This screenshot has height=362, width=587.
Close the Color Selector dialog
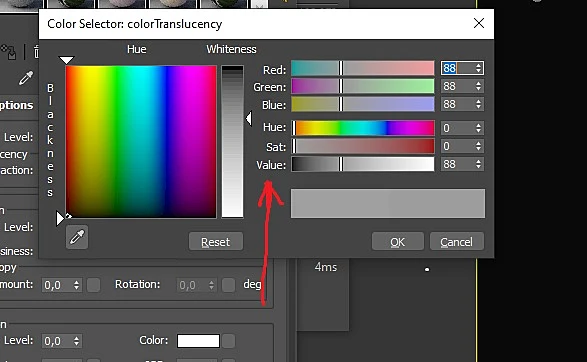[x=479, y=23]
